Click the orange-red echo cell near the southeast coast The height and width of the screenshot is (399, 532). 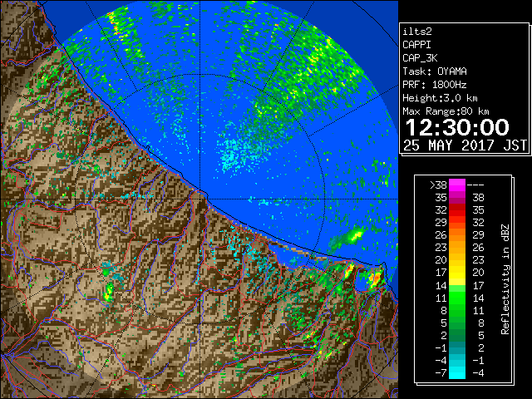click(x=376, y=279)
